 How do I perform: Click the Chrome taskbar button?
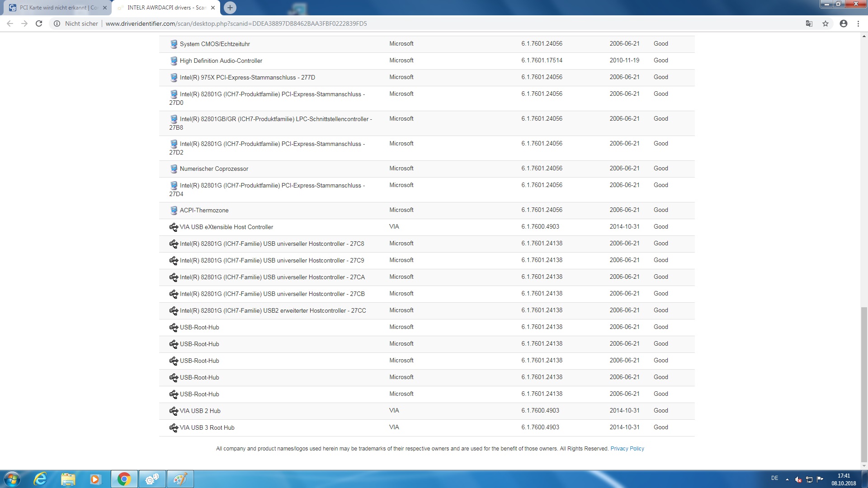[x=124, y=479]
